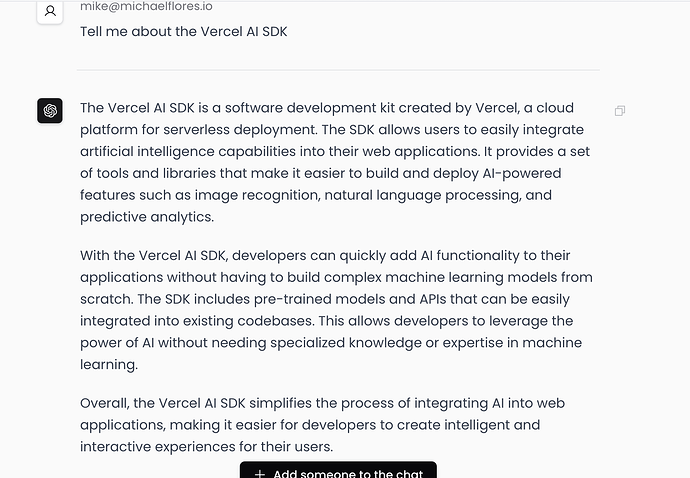This screenshot has width=690, height=478.
Task: Click the user profile avatar icon
Action: click(x=50, y=11)
